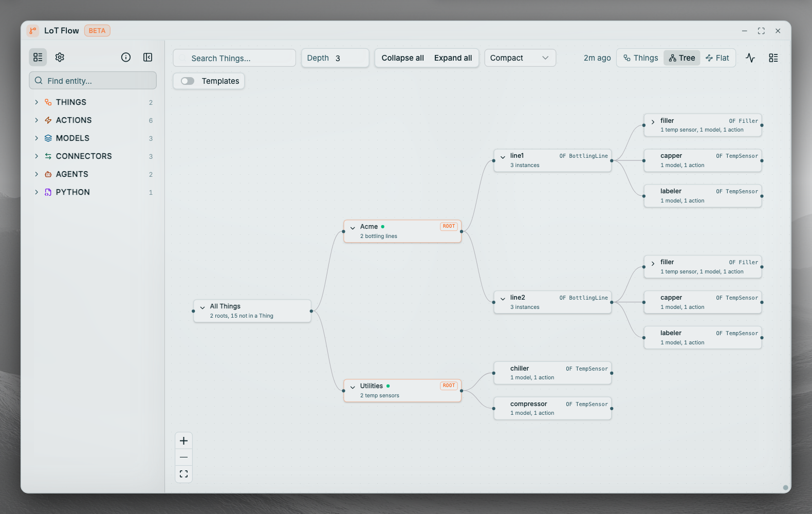Expand the PYTHON section chevron
Viewport: 812px width, 514px height.
click(36, 192)
